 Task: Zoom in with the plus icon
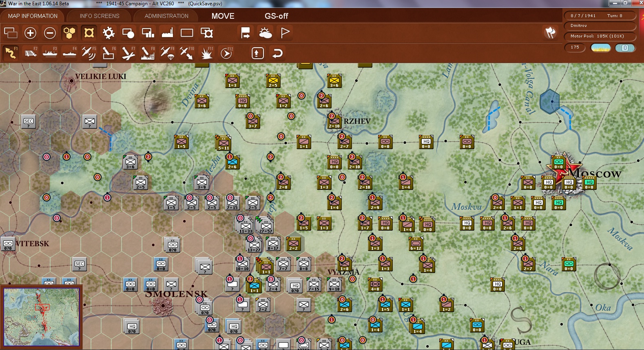30,33
